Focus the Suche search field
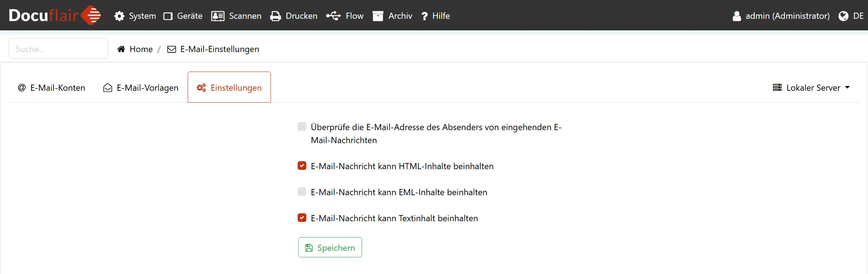The height and width of the screenshot is (274, 868). 58,49
